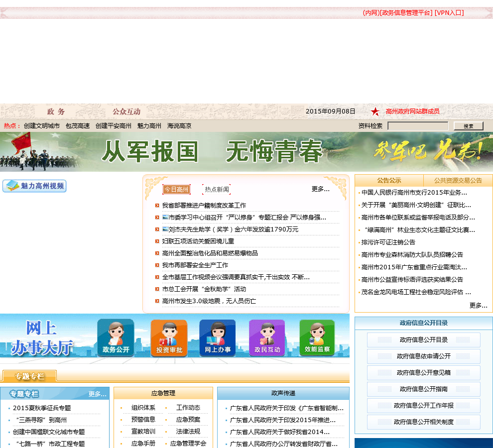Switch to the 今日高州 tab
The height and width of the screenshot is (448, 493).
click(x=176, y=190)
